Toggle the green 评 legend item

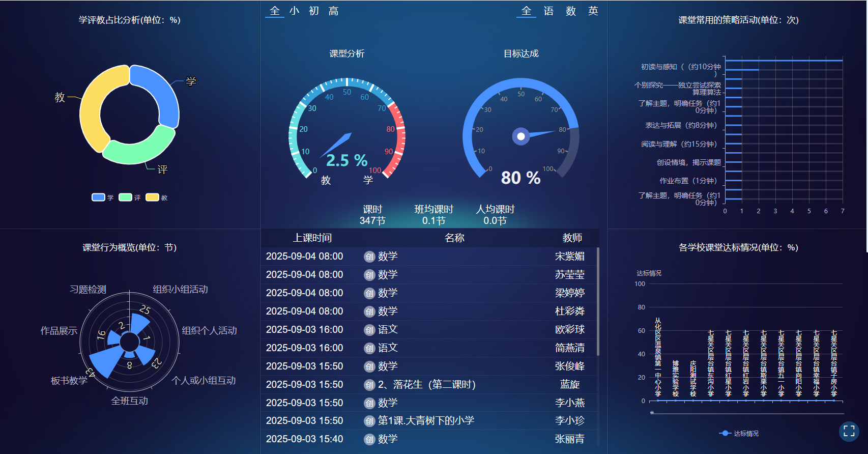pyautogui.click(x=125, y=197)
